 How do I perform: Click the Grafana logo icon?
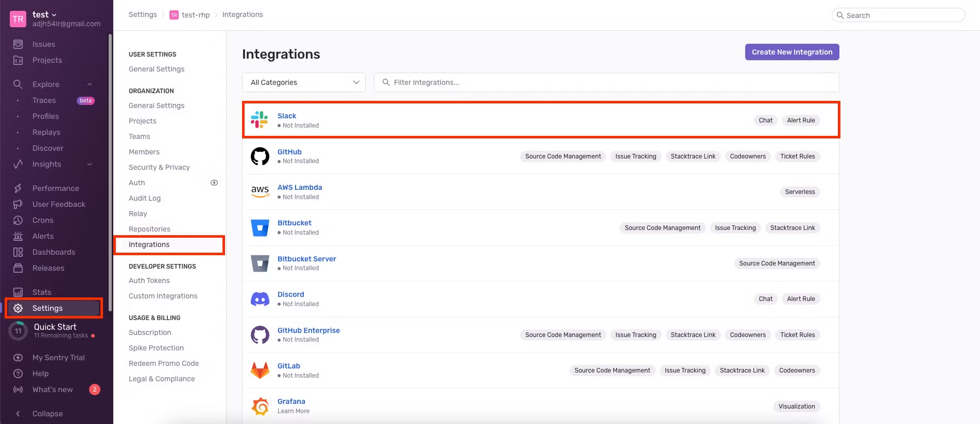(260, 406)
